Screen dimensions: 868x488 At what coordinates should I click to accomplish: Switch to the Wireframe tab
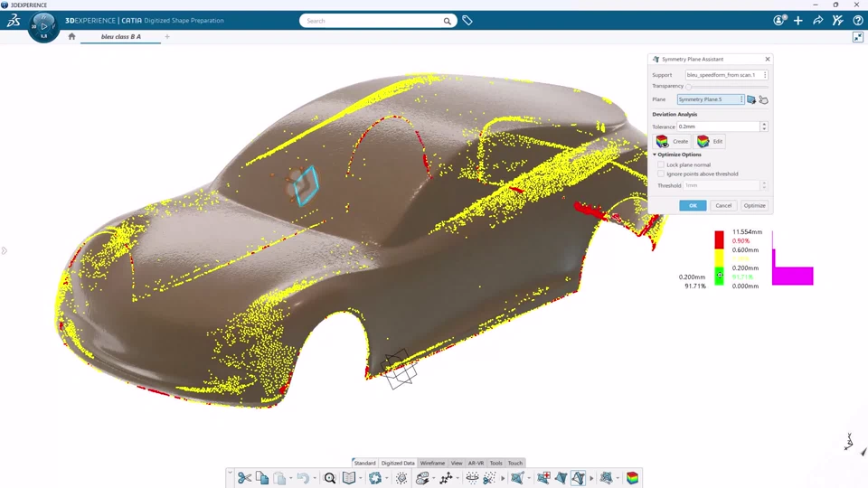pos(432,463)
